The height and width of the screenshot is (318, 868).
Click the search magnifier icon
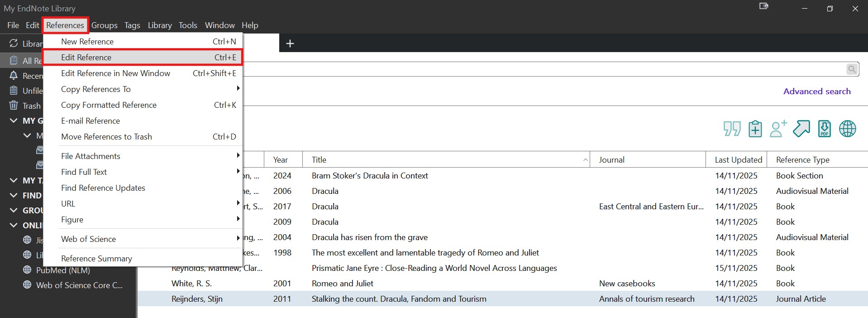[x=852, y=69]
